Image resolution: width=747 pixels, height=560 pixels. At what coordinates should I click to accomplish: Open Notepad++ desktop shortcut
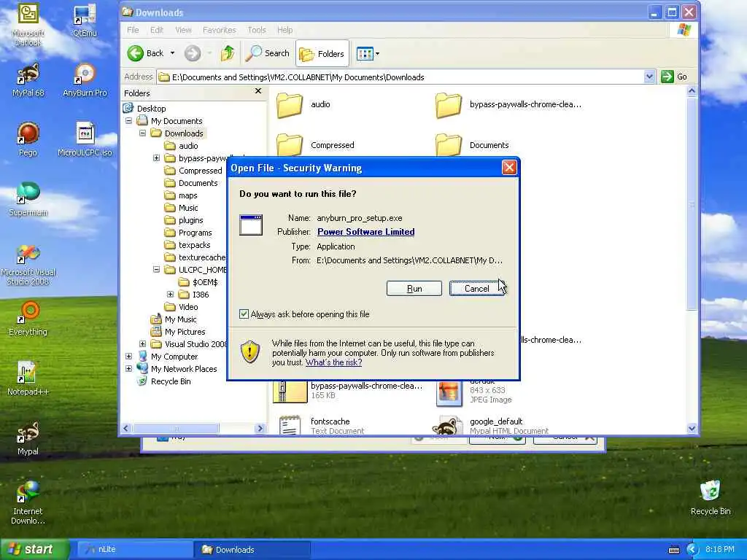click(28, 378)
